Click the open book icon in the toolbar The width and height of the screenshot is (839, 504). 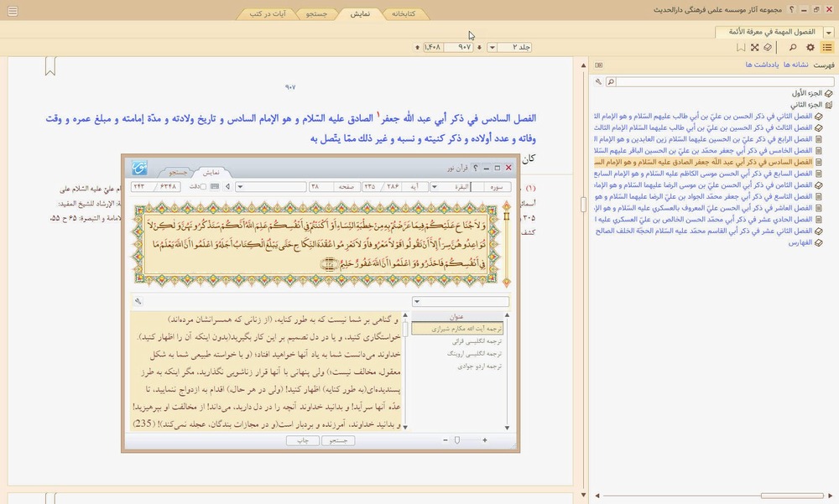click(768, 48)
